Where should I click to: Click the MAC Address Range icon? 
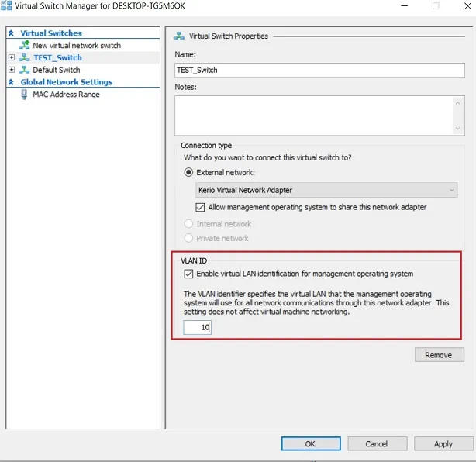point(26,95)
